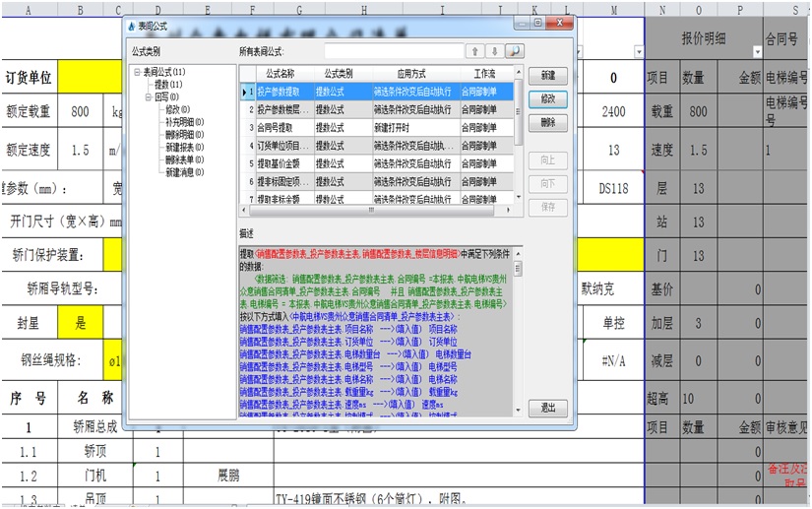
Task: Collapse the 回写 (0) tree node
Action: pos(147,97)
